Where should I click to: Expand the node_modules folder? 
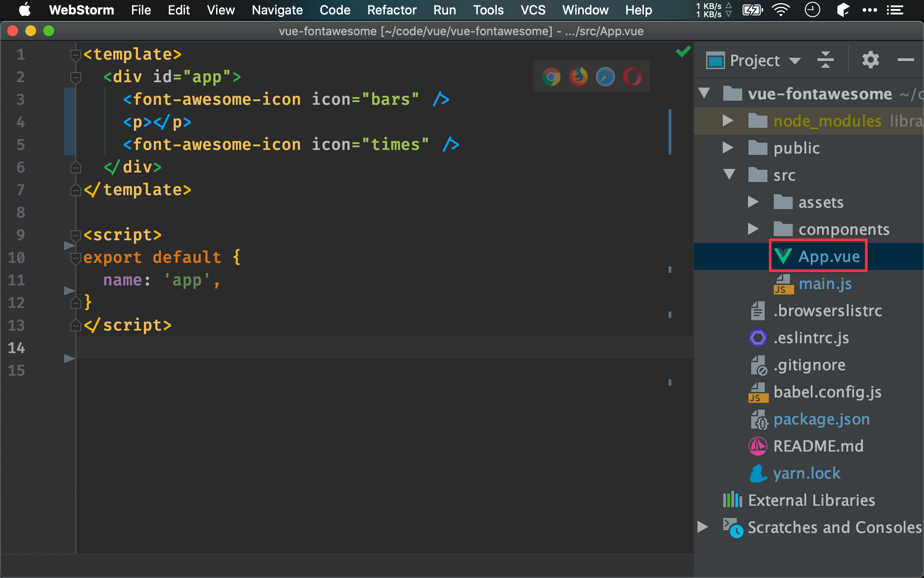pyautogui.click(x=728, y=121)
